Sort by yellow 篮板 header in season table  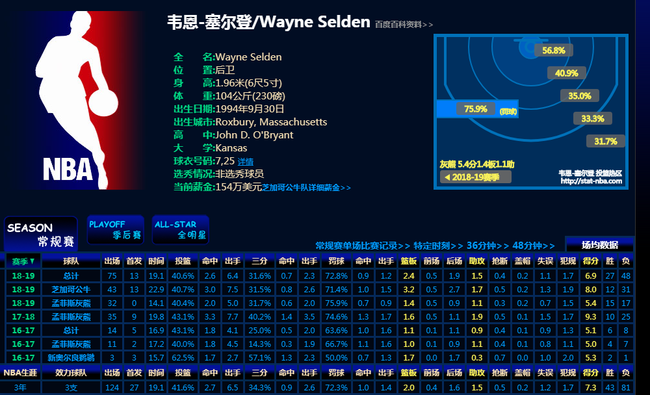(x=409, y=261)
